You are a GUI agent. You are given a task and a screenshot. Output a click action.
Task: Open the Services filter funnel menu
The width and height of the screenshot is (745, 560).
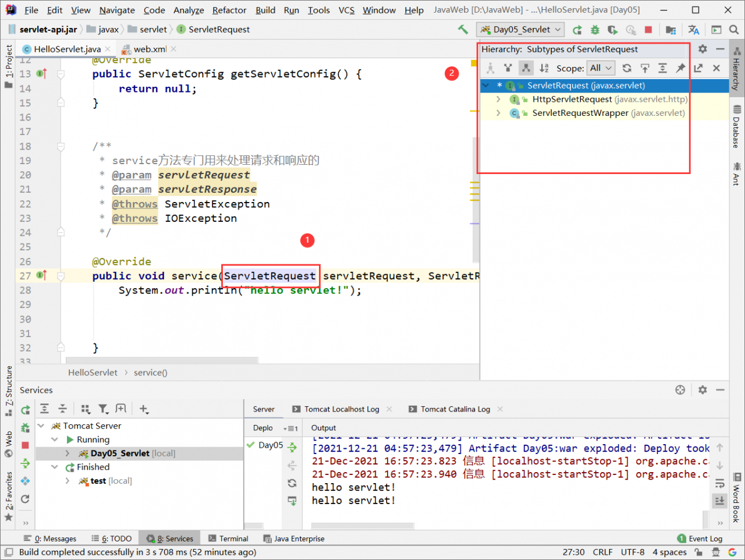(x=103, y=409)
